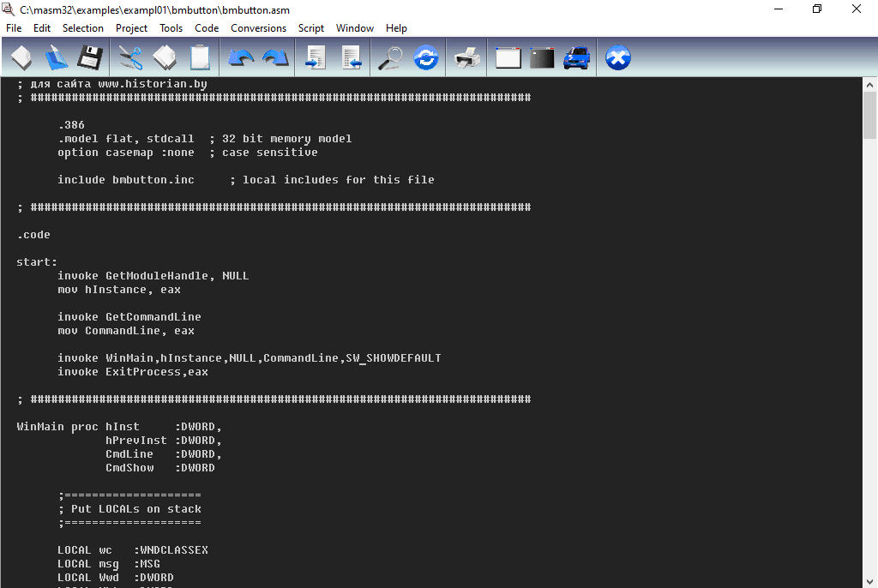
Task: Print the file with printer icon
Action: point(466,58)
